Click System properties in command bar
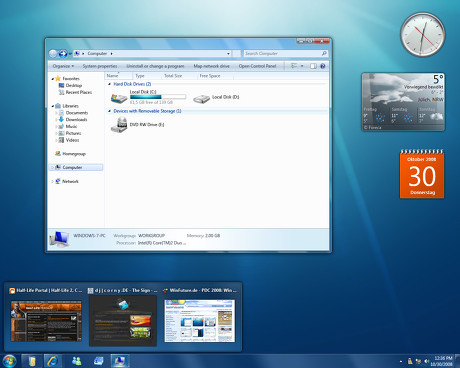The width and height of the screenshot is (460, 368). 100,66
